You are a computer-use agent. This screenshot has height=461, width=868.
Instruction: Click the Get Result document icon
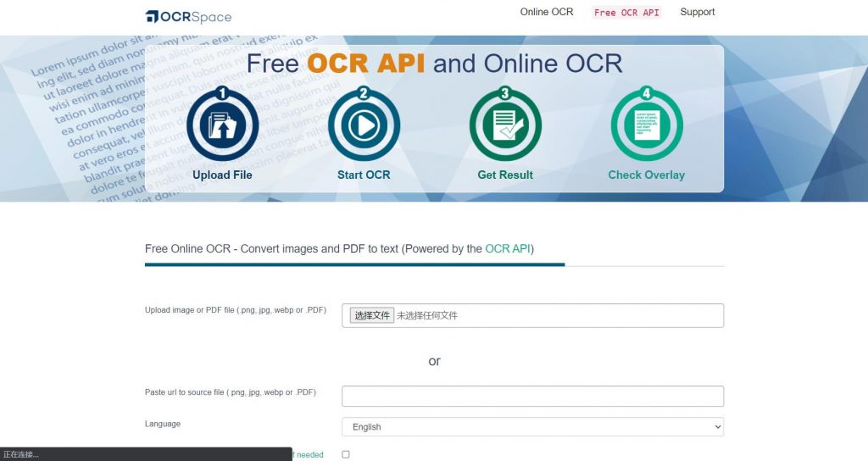click(505, 125)
